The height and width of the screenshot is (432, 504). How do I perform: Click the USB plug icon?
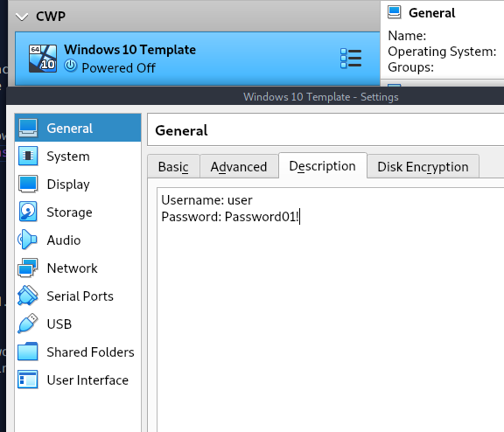pos(28,324)
